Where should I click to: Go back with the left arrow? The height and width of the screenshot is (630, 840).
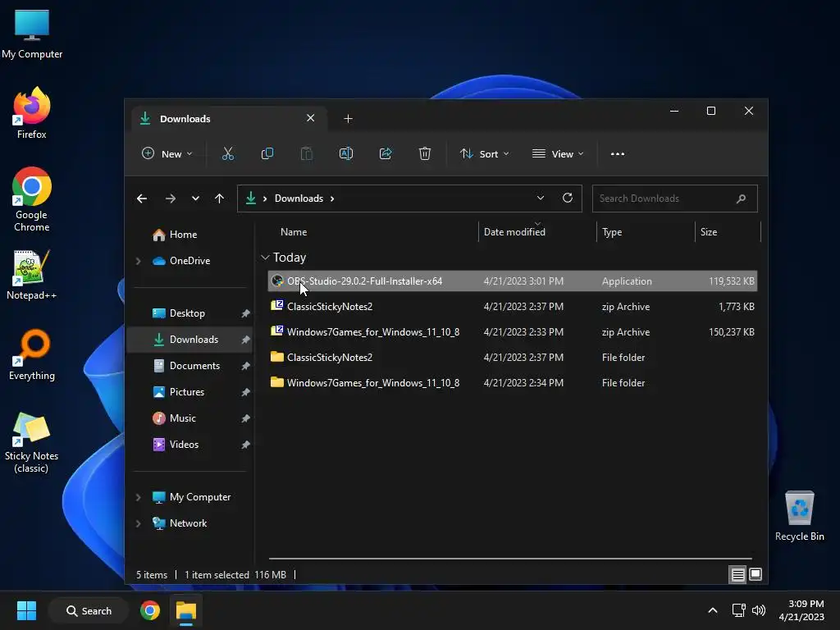142,199
